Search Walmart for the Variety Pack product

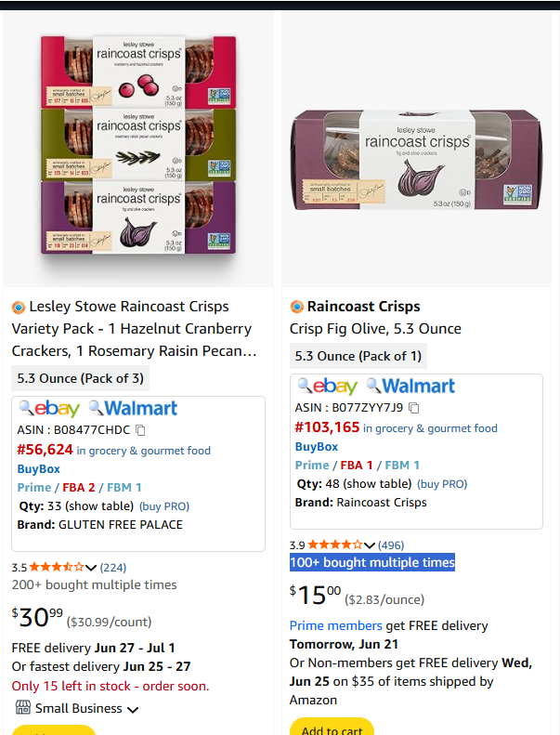click(133, 408)
